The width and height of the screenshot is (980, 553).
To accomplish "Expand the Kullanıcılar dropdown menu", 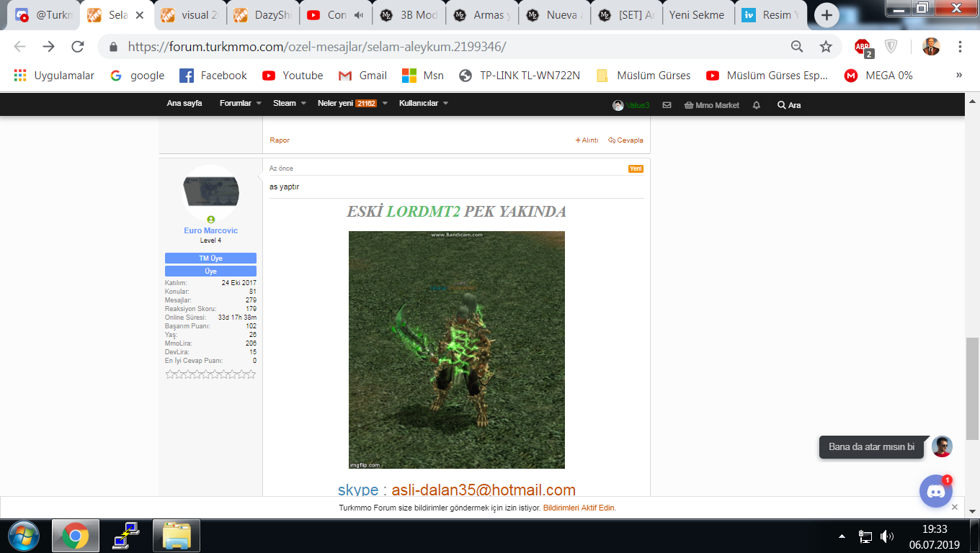I will (424, 104).
